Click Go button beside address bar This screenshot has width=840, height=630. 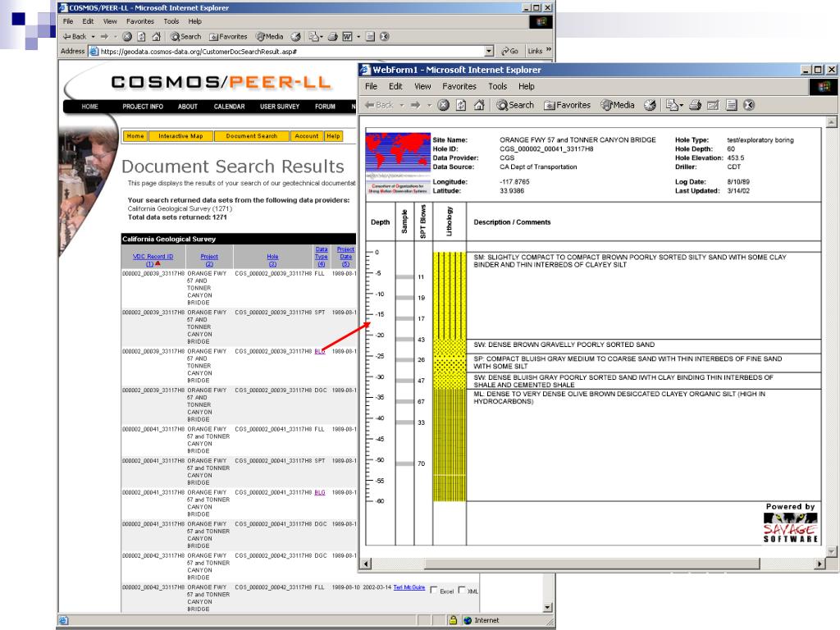click(x=509, y=51)
